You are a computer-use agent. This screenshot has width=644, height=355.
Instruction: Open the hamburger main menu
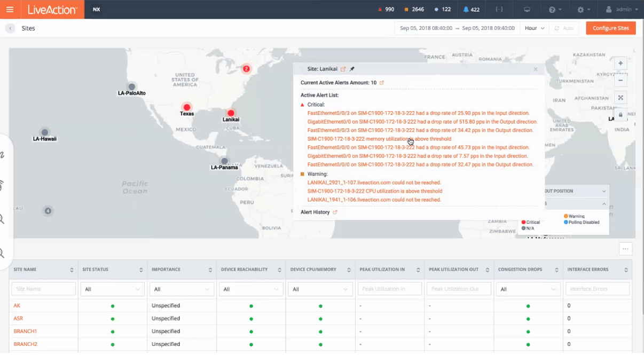tap(10, 10)
